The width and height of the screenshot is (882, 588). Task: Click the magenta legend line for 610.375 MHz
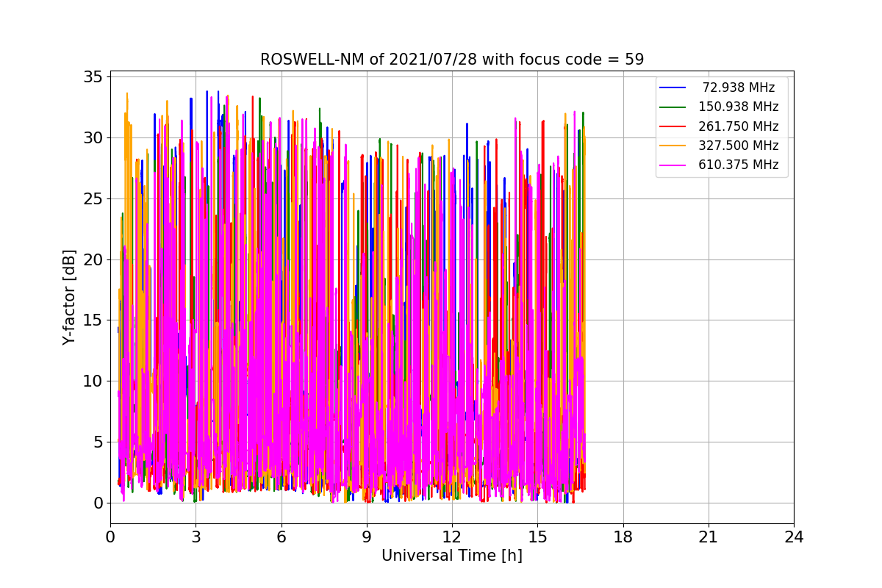pos(673,165)
